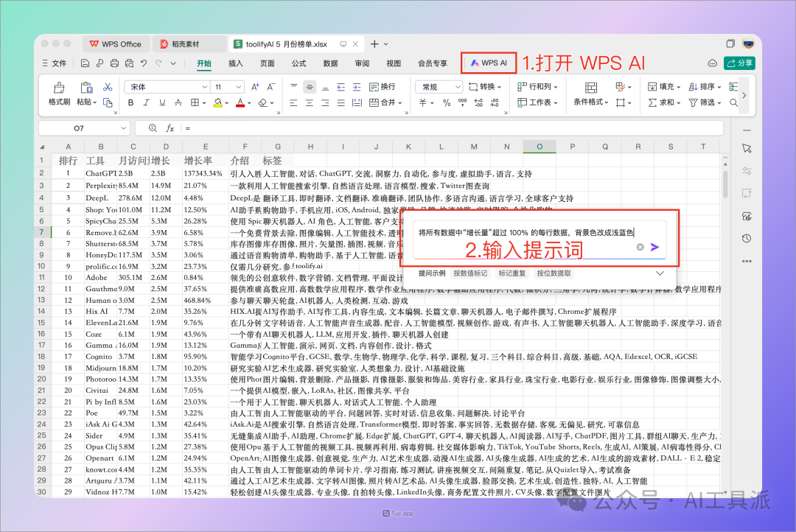
Task: Expand the Paste (粘贴) dropdown arrow
Action: coord(94,102)
